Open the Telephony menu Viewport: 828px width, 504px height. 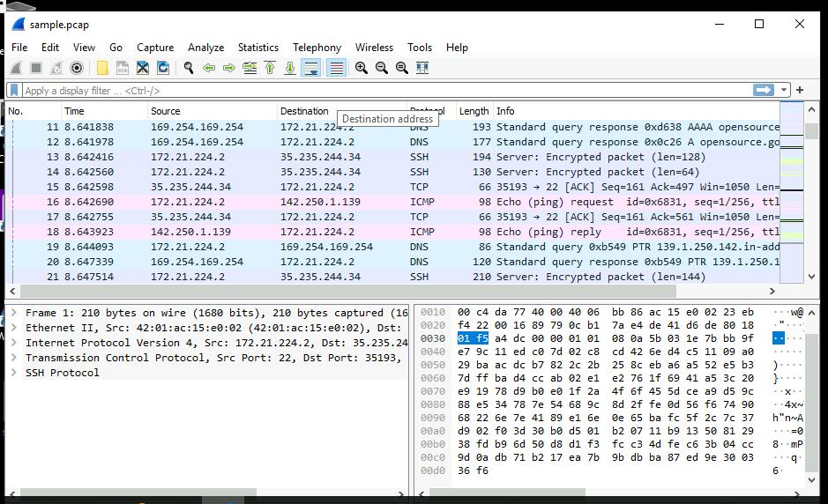317,48
